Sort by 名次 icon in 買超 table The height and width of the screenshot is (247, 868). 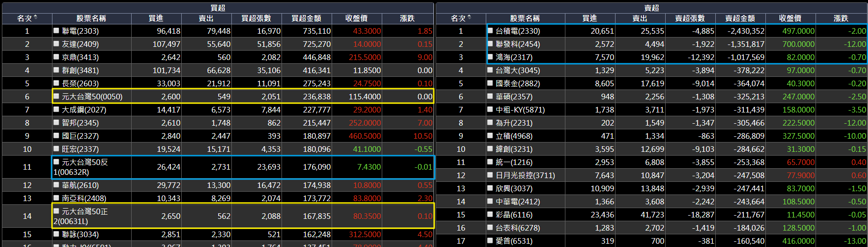coord(36,18)
